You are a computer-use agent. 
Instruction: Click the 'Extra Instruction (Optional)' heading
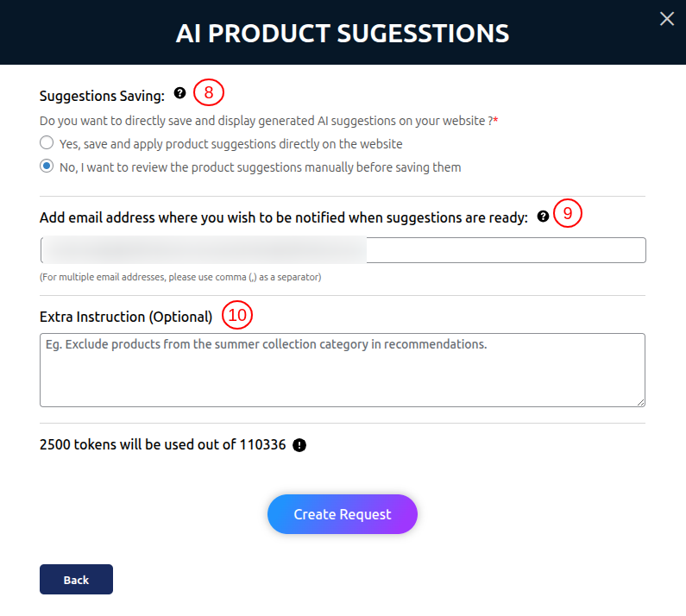coord(126,317)
